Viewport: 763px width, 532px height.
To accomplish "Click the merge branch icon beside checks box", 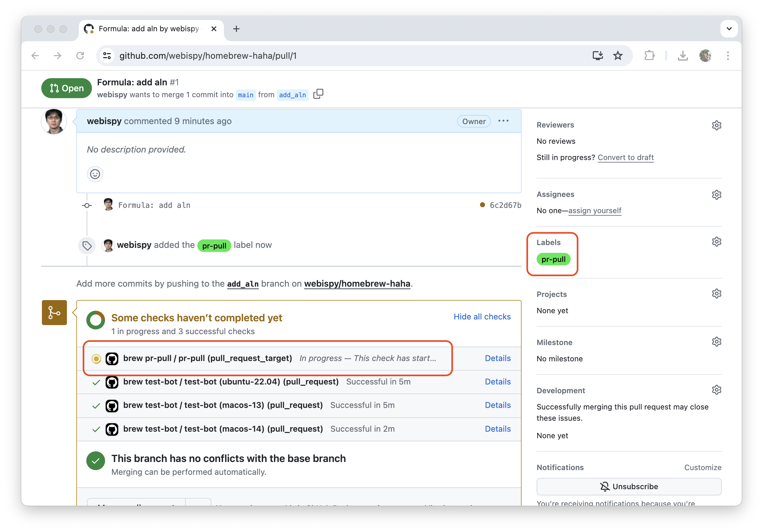I will 54,313.
